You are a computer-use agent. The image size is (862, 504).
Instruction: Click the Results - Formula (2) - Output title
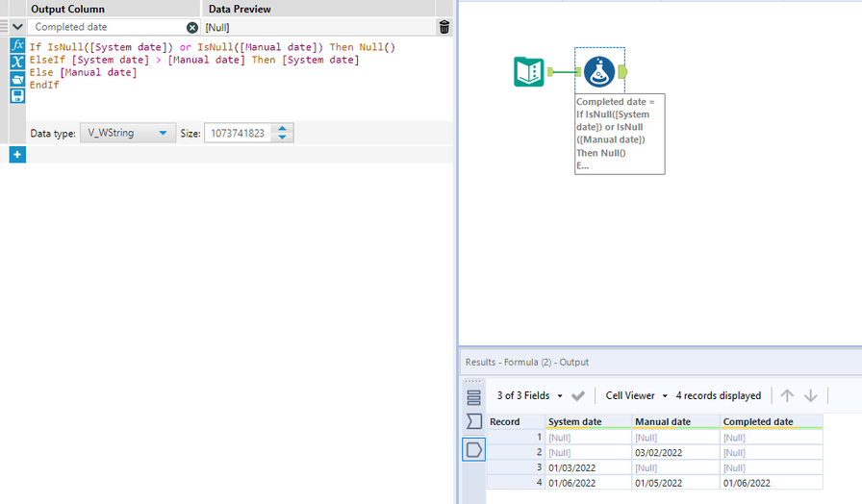tap(526, 363)
